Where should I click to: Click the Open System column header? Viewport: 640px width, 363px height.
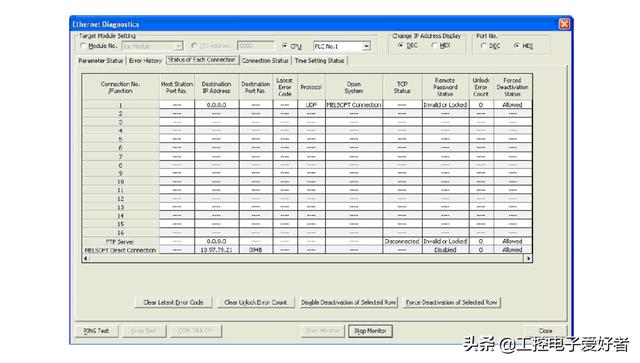(x=354, y=87)
